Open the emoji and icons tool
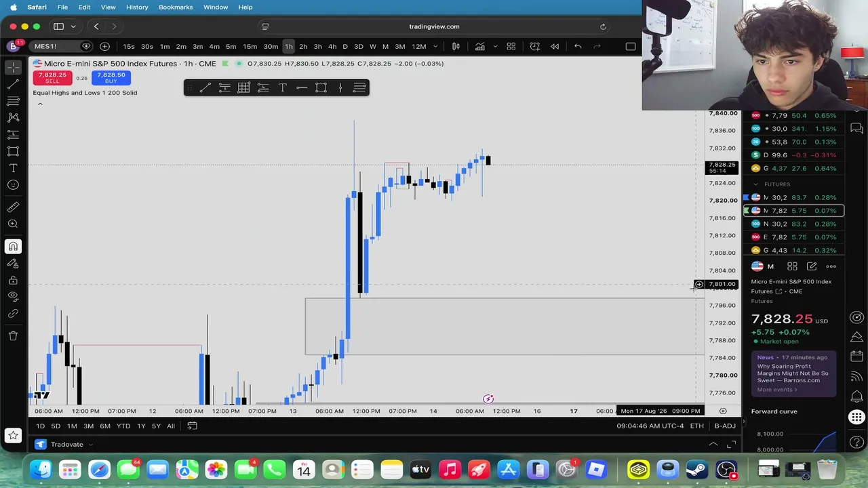868x488 pixels. pyautogui.click(x=13, y=184)
